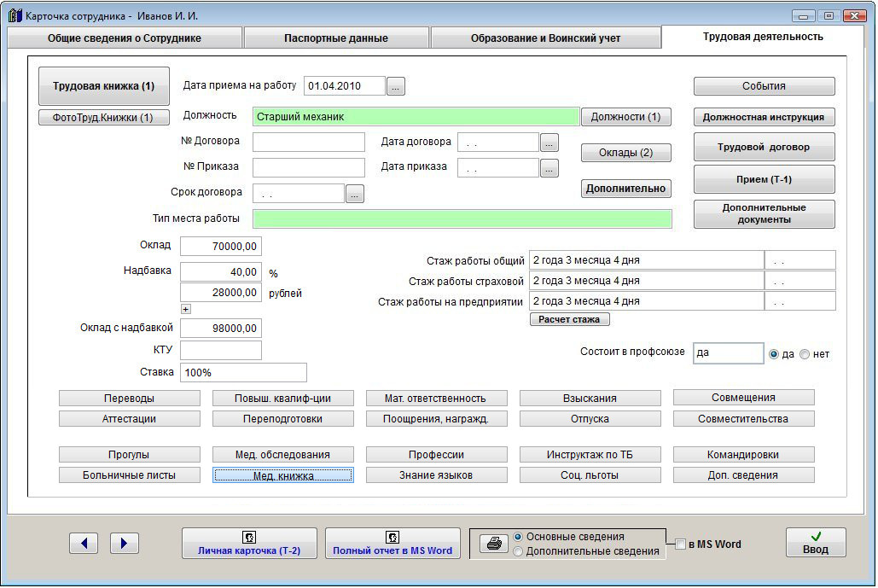The image size is (878, 588).
Task: Click the next record right arrow button
Action: (x=125, y=543)
